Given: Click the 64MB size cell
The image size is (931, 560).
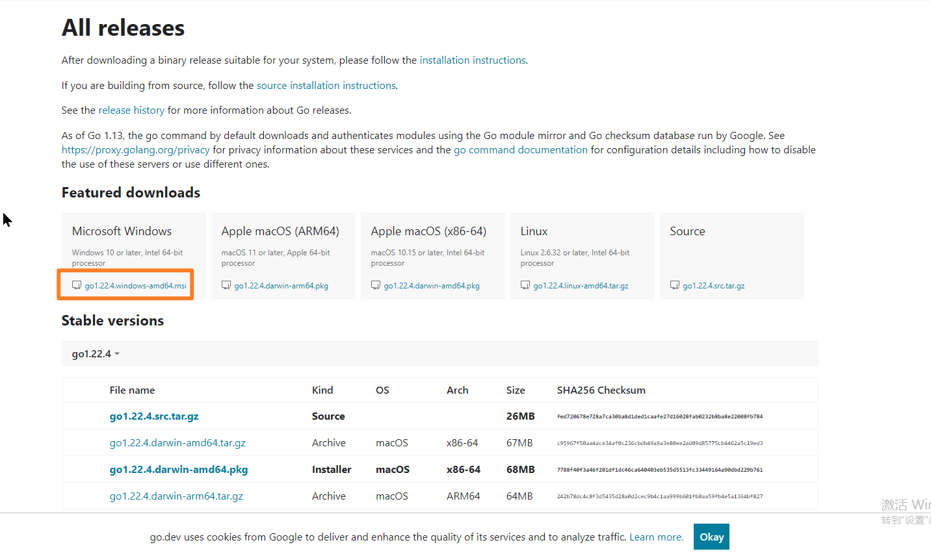Looking at the screenshot, I should (x=519, y=496).
